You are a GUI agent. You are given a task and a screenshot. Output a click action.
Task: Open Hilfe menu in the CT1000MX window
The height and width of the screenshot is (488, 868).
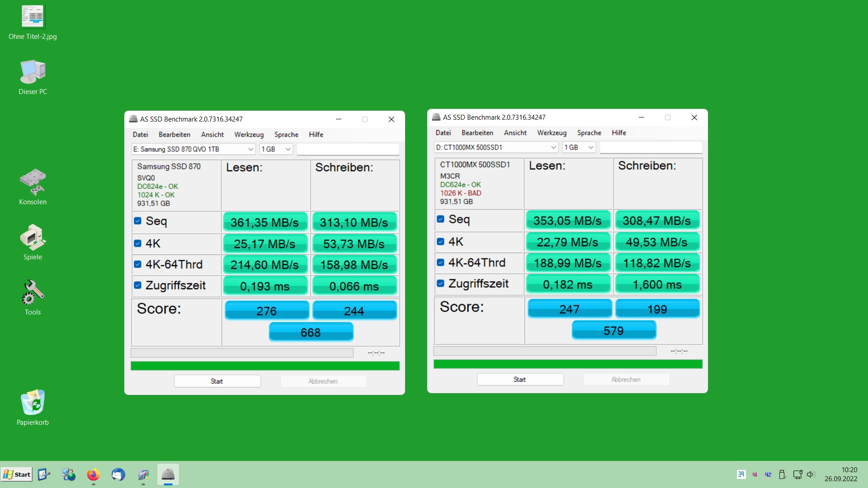pyautogui.click(x=619, y=133)
